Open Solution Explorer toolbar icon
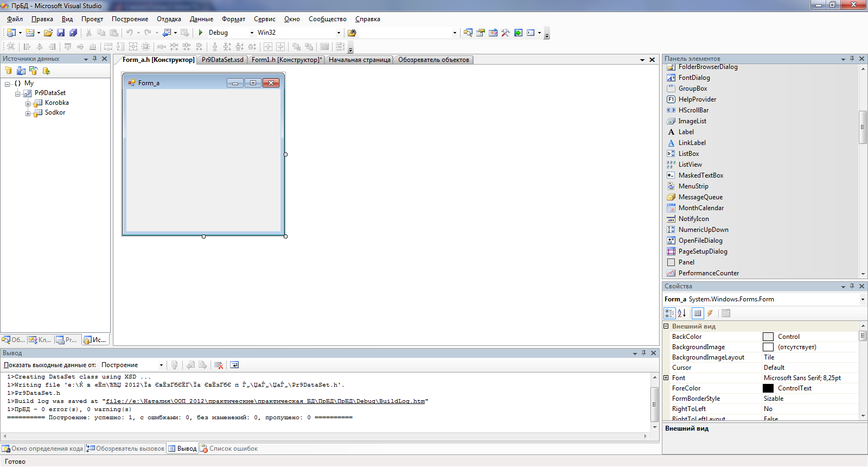The height and width of the screenshot is (467, 868). point(468,33)
